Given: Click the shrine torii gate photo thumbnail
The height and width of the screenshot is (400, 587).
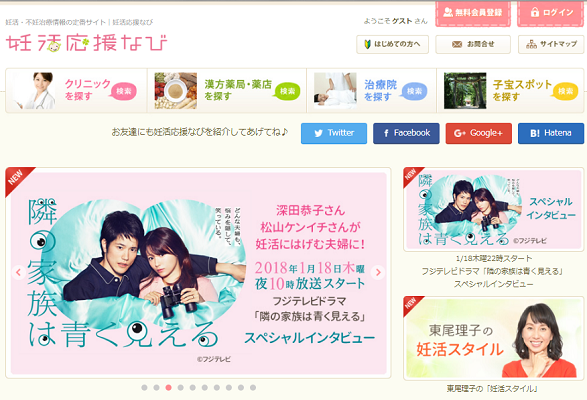Looking at the screenshot, I should 465,91.
